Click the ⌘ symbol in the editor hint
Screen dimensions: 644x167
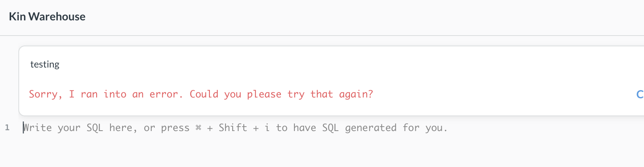click(198, 128)
